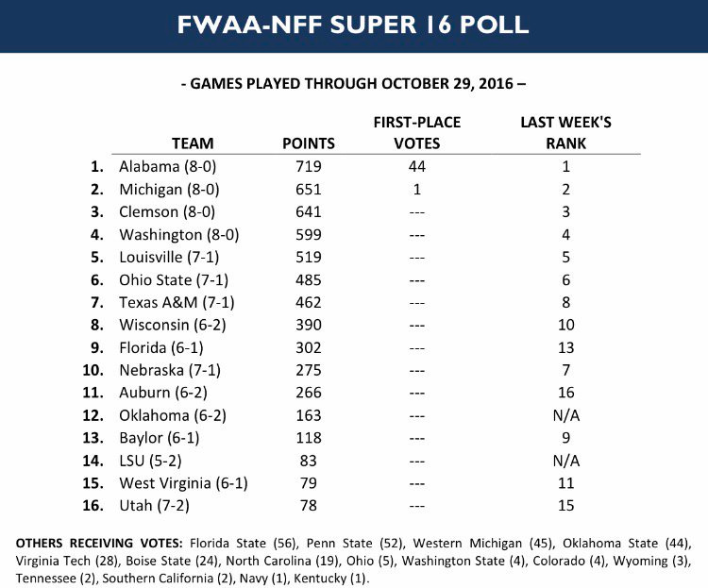Select the Texas A&M (7-1) entry

click(x=177, y=303)
